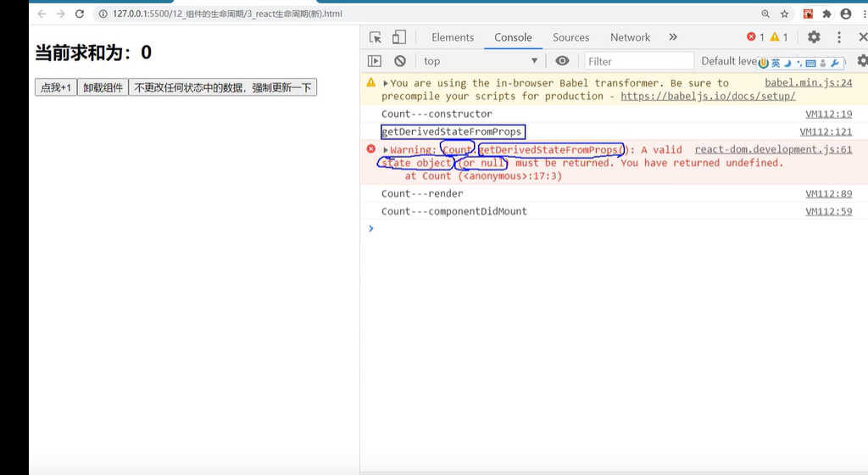Click the yellow warning triangle in Babel message
868x475 pixels.
click(371, 82)
